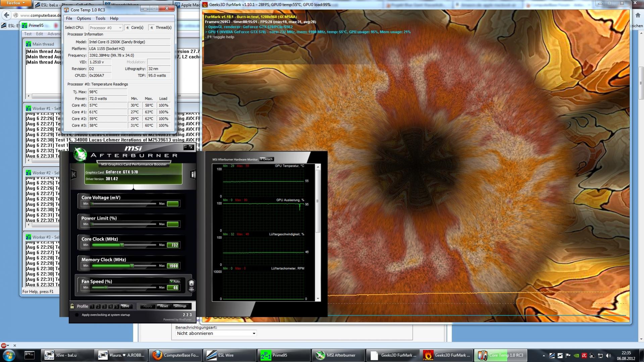Open the fan User Define settings
The image size is (644, 362).
coord(191,286)
